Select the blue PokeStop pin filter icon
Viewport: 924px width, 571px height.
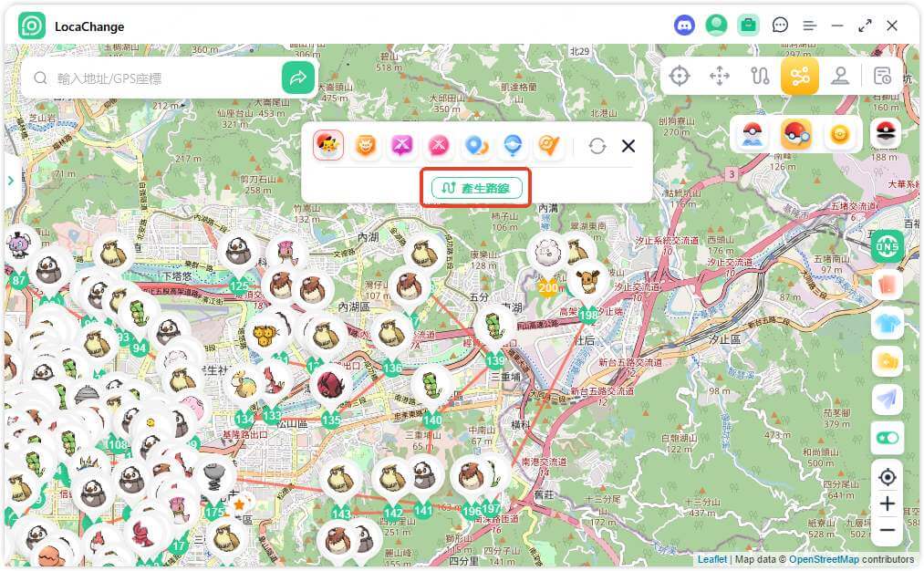click(x=475, y=145)
